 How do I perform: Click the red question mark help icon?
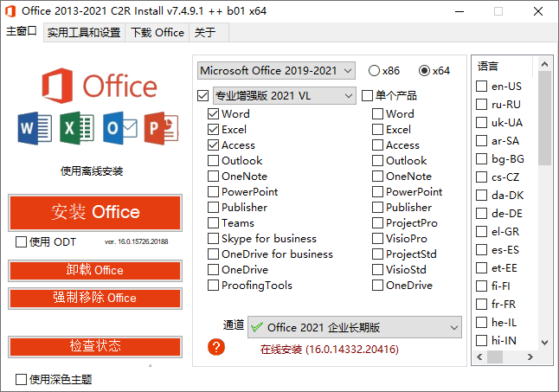tap(216, 347)
